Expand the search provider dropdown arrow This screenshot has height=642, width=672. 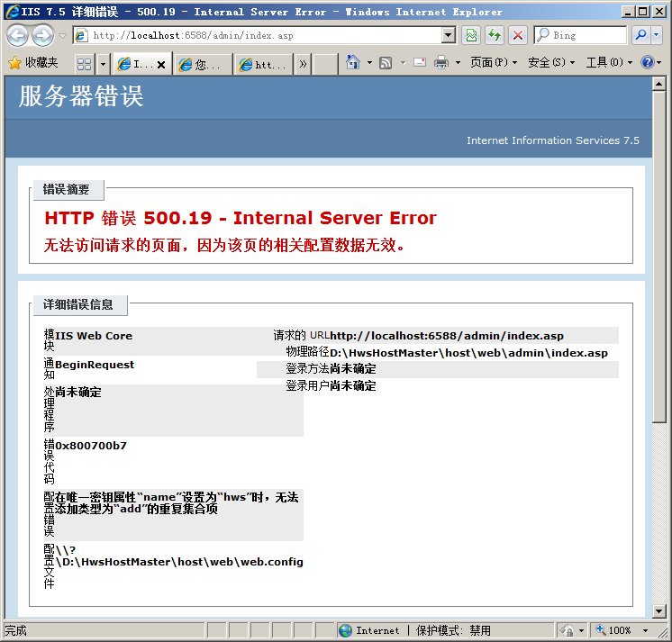tap(656, 35)
